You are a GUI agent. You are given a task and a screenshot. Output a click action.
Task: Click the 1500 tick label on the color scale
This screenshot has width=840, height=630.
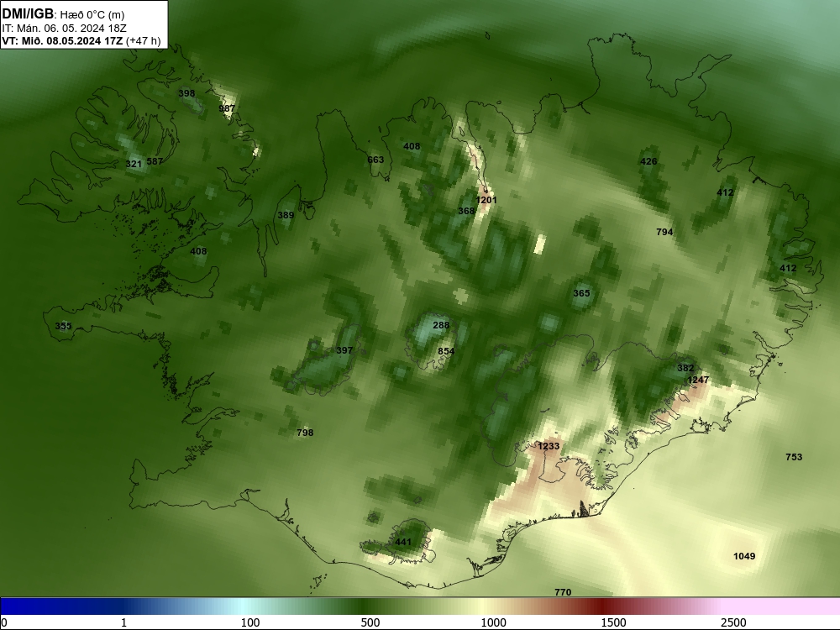point(613,622)
